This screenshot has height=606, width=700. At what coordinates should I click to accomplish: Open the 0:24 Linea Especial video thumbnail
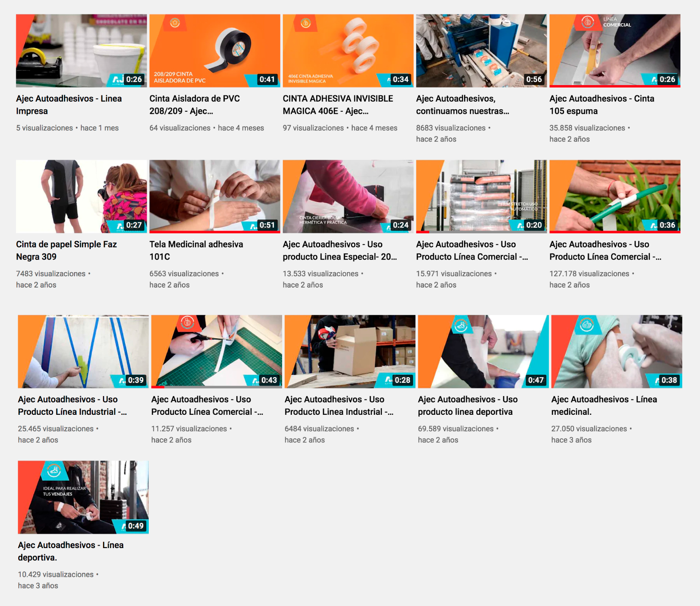click(x=348, y=196)
